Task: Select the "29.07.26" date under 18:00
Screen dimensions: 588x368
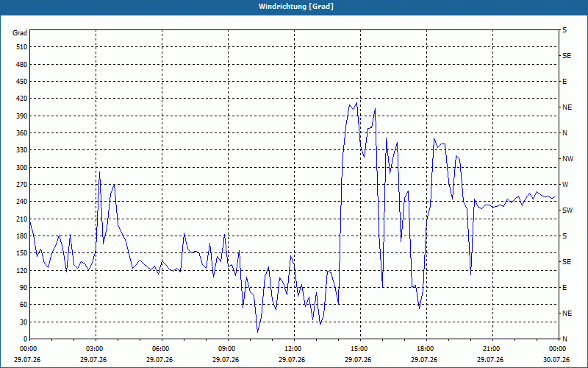Action: pyautogui.click(x=424, y=360)
